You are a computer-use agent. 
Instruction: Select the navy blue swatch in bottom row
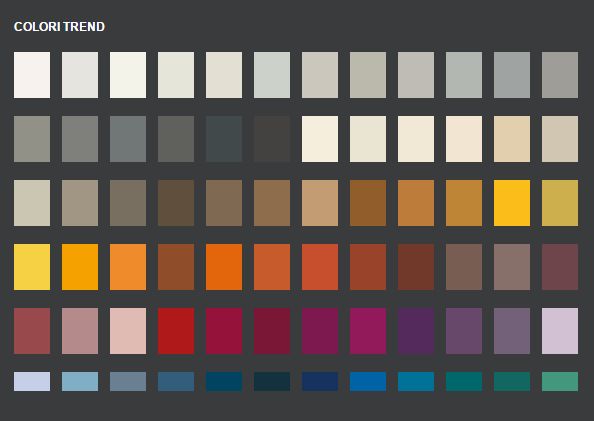click(x=320, y=381)
